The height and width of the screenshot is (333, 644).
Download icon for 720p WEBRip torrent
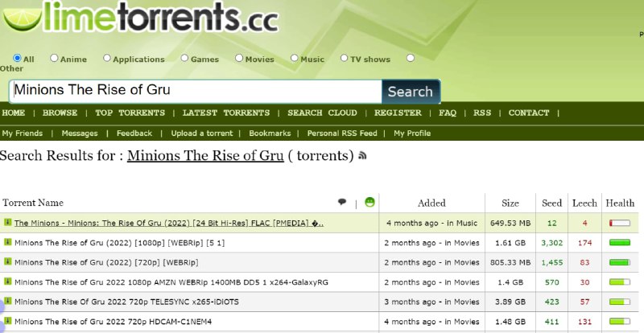point(8,261)
